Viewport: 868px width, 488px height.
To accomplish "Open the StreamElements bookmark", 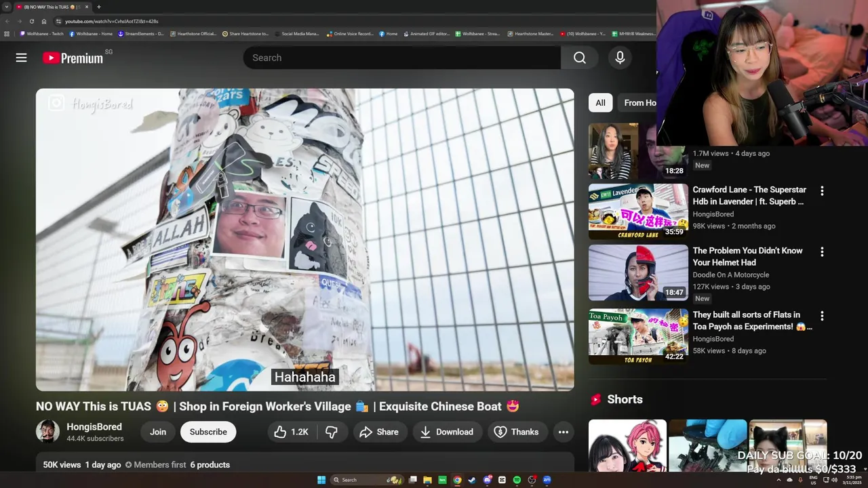I will click(x=141, y=33).
